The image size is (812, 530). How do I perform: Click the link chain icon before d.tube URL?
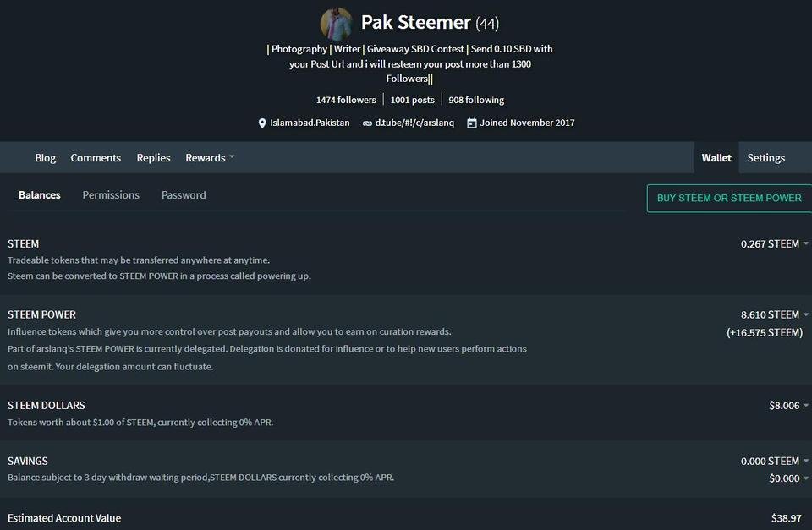[367, 123]
